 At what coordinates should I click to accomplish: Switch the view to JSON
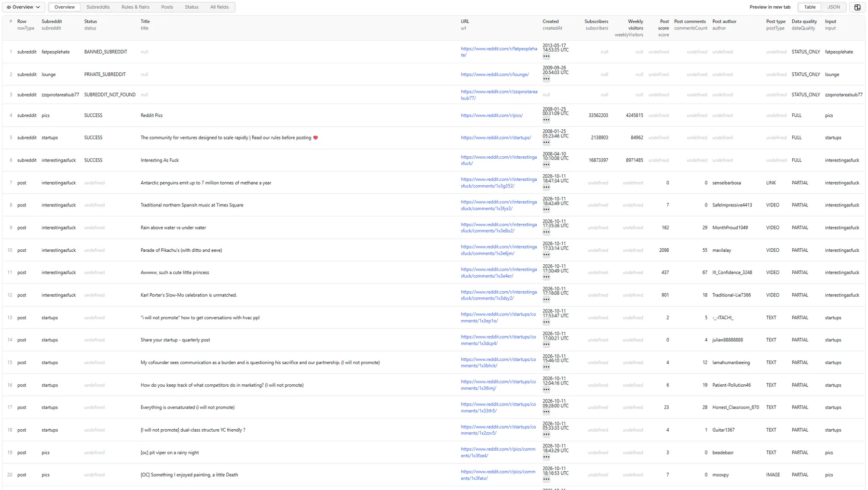[x=833, y=7]
